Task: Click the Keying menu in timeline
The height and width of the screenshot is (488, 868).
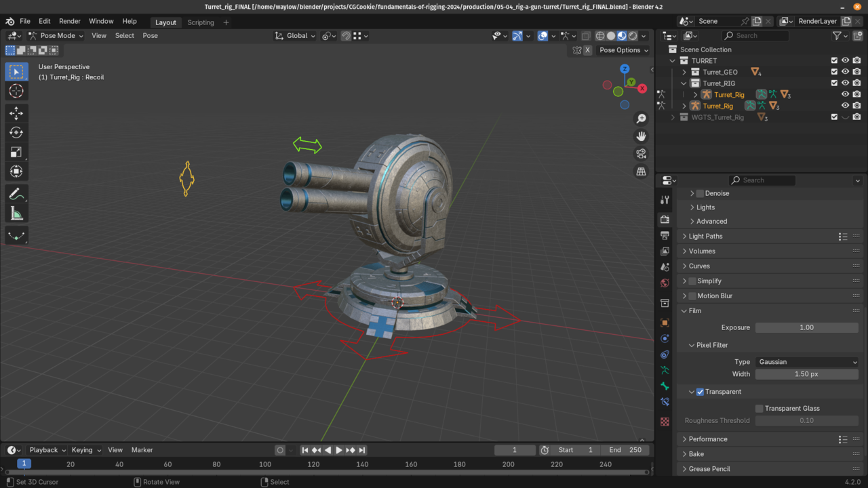Action: [85, 450]
